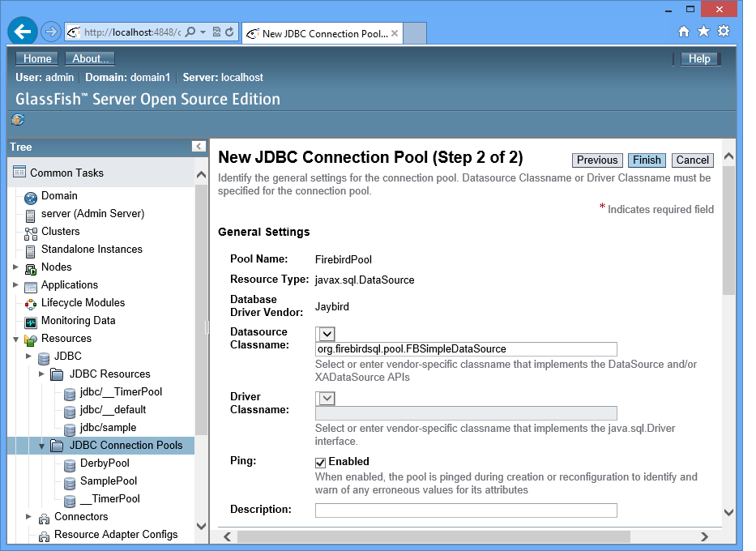Select jdbc/__default resource in tree
Screen dimensions: 756x551
(x=113, y=410)
